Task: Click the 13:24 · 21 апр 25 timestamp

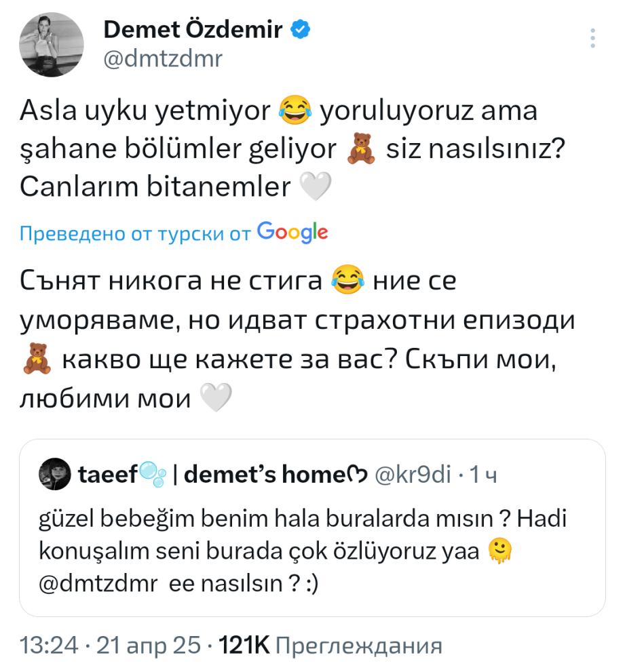Action: (109, 645)
